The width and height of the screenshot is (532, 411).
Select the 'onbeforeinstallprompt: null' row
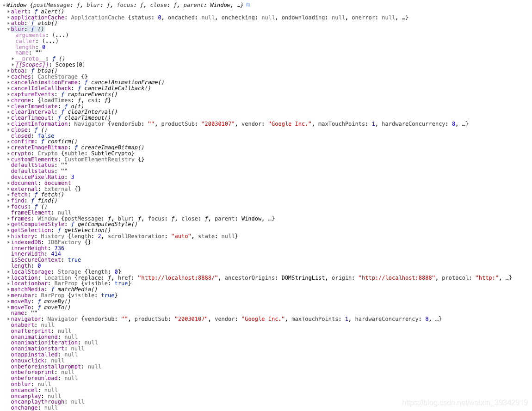[x=56, y=367]
